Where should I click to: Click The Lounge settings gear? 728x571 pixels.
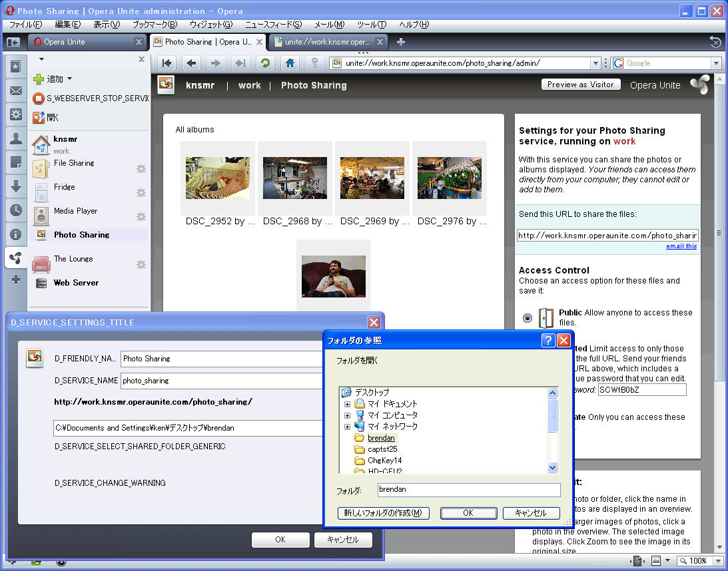coord(141,265)
